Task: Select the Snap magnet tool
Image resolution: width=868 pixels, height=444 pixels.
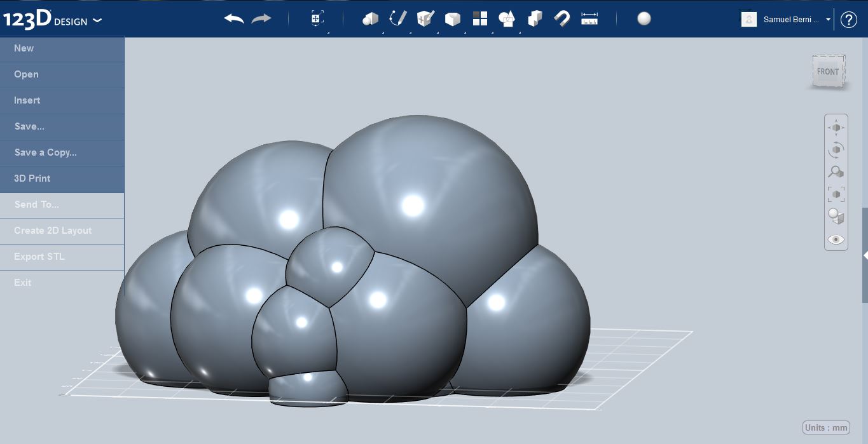Action: pyautogui.click(x=561, y=18)
